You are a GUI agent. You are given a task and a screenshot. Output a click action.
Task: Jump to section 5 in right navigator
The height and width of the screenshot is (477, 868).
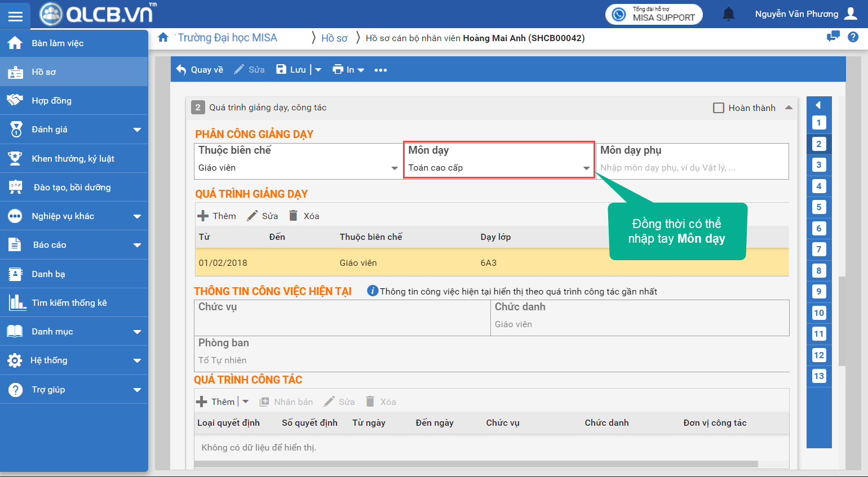tap(818, 207)
